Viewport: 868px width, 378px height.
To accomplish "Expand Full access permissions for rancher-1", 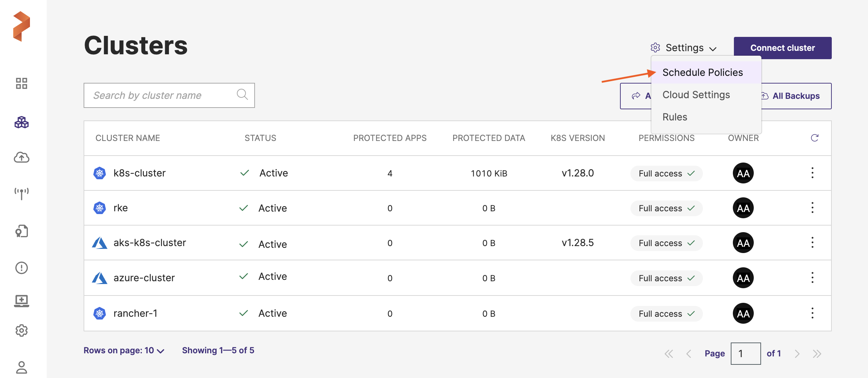I will tap(666, 314).
